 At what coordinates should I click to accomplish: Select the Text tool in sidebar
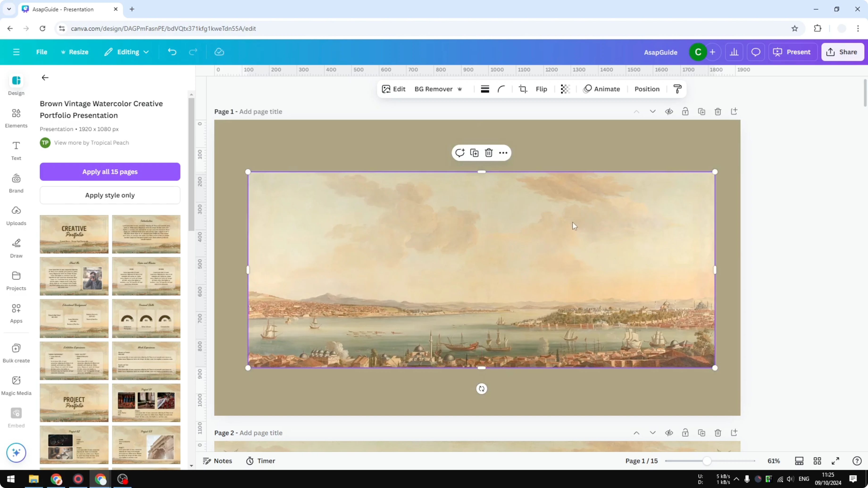16,151
